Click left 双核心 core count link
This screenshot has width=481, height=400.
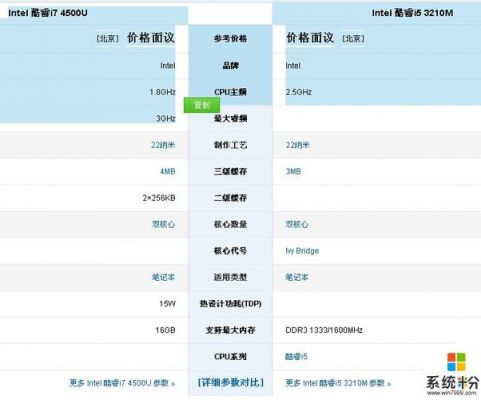tap(163, 224)
